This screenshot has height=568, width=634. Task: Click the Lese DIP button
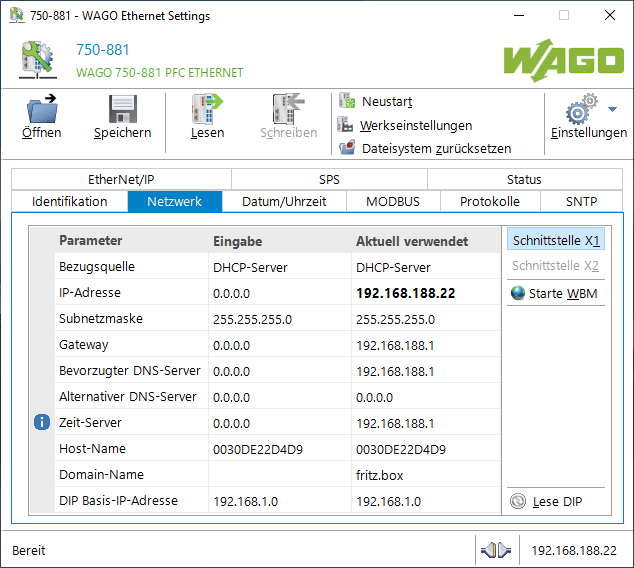point(555,501)
